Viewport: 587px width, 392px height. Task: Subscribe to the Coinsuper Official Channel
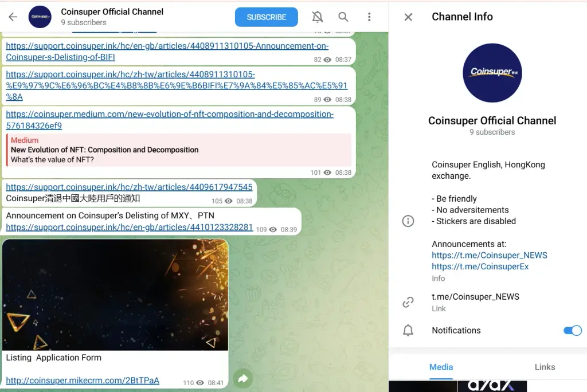(x=266, y=17)
